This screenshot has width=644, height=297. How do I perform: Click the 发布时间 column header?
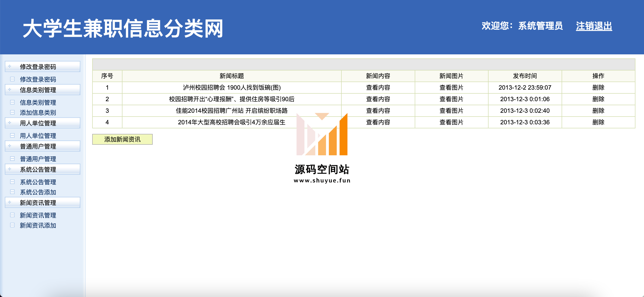[525, 76]
